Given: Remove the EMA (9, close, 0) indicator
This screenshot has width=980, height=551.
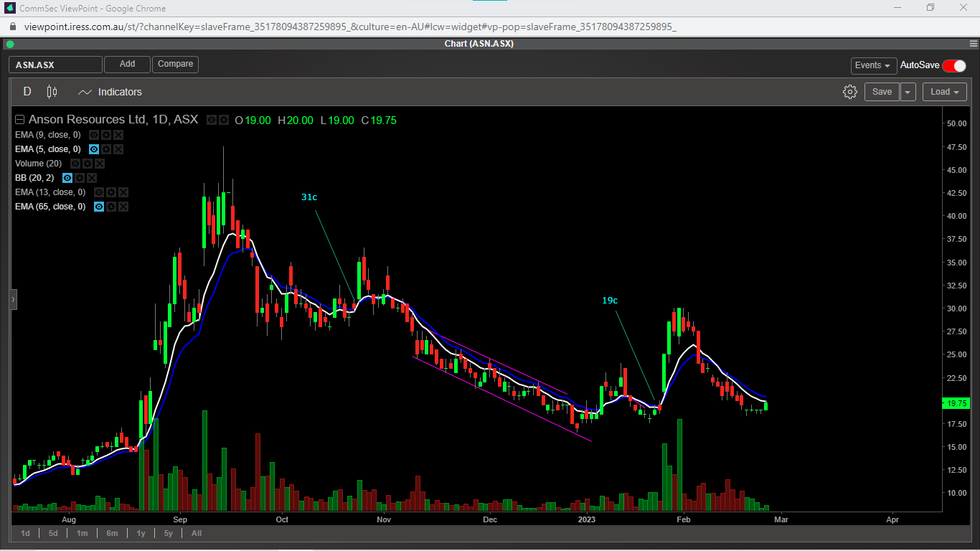Looking at the screenshot, I should [118, 135].
